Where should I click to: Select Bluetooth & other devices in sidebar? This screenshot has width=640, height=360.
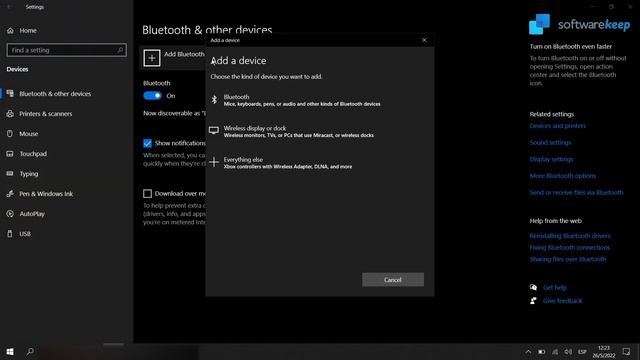pos(55,93)
